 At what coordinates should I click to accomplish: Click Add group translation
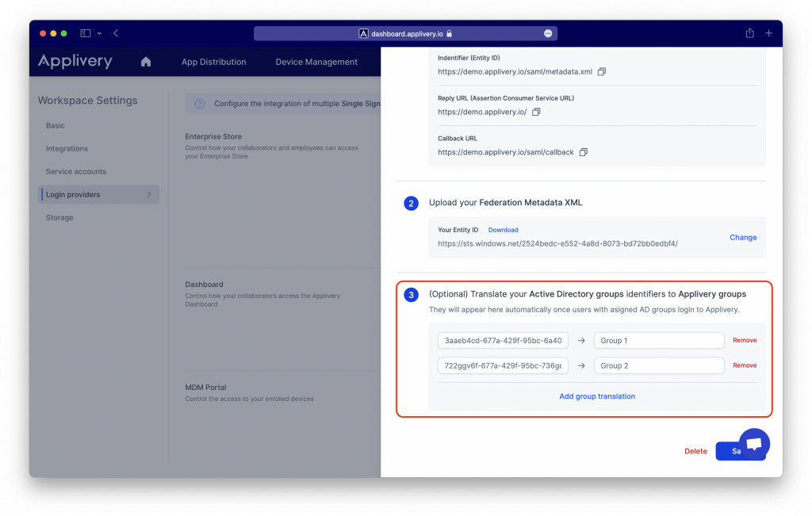[597, 396]
